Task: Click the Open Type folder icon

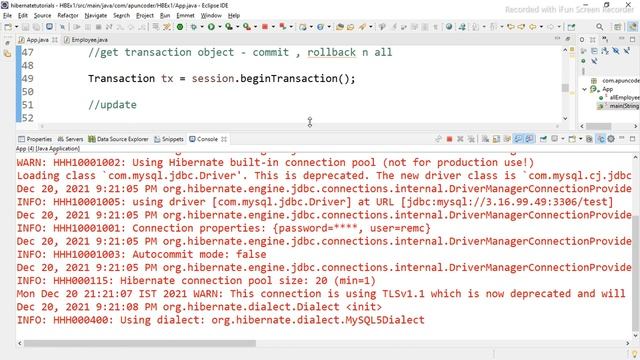Action: [x=340, y=27]
